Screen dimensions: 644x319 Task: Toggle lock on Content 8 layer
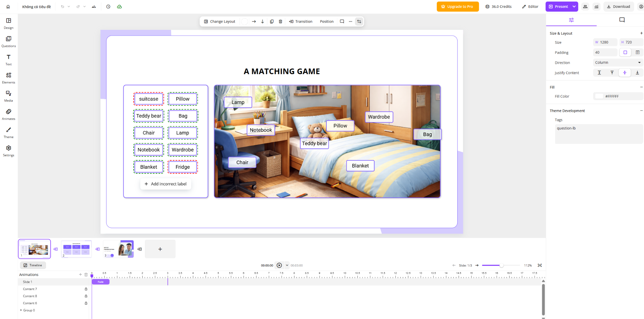[x=86, y=296]
